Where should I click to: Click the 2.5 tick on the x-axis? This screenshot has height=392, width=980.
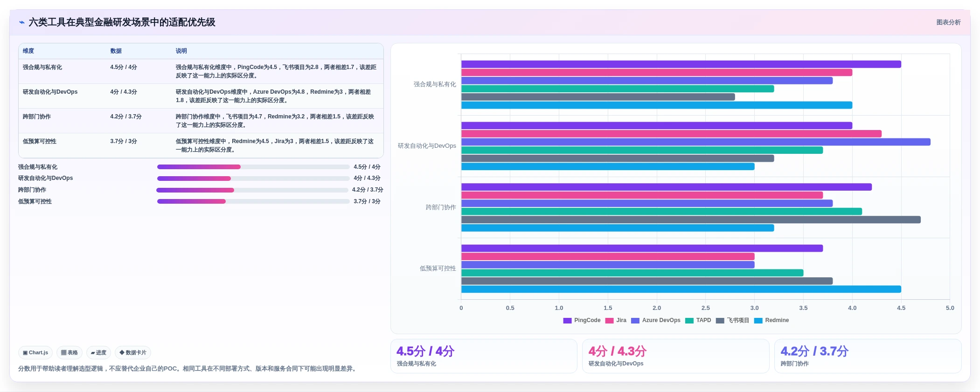point(706,308)
